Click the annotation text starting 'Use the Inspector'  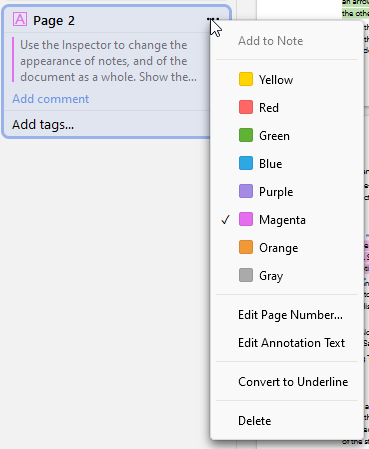click(108, 61)
